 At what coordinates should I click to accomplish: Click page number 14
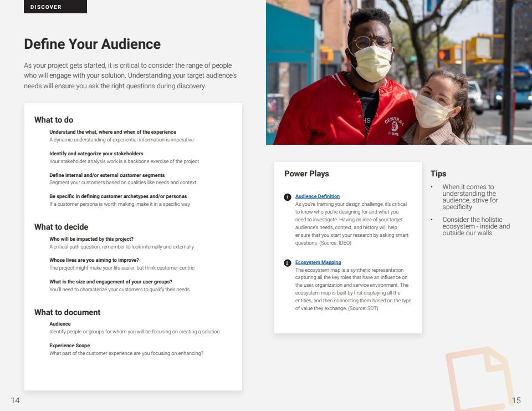click(x=15, y=400)
